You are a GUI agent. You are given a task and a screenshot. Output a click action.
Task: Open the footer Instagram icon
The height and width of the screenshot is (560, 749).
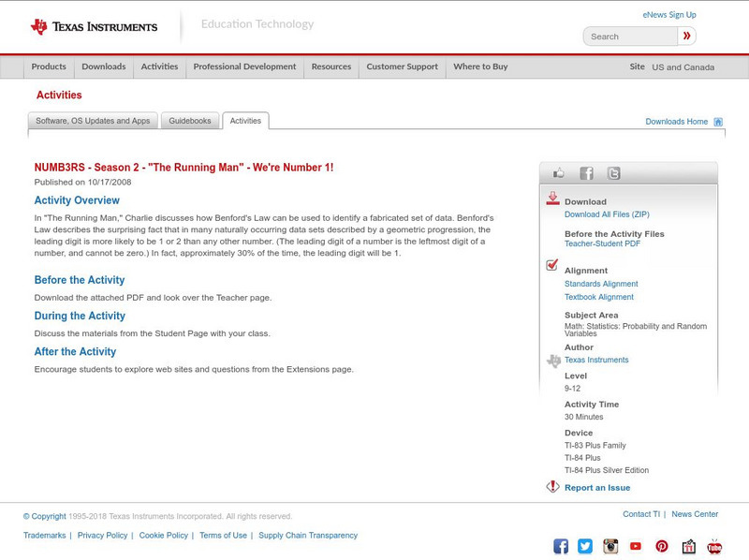pos(610,546)
